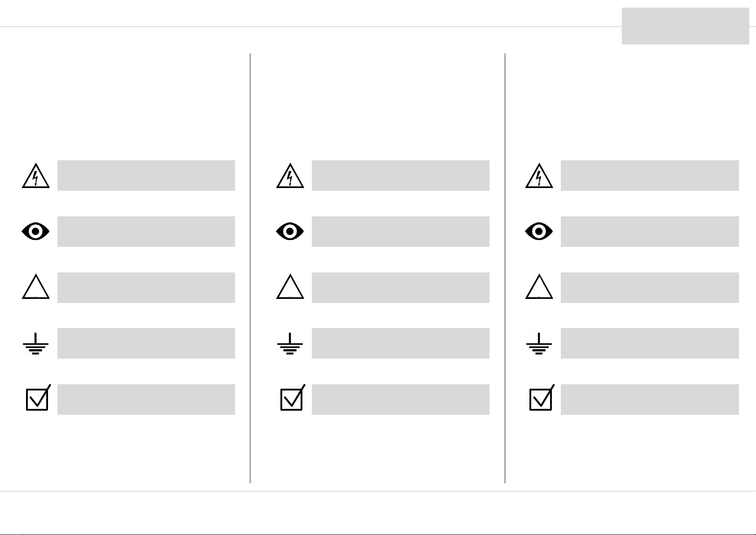Click the lightning bolt triangle in middle column
756x535 pixels.
290,176
